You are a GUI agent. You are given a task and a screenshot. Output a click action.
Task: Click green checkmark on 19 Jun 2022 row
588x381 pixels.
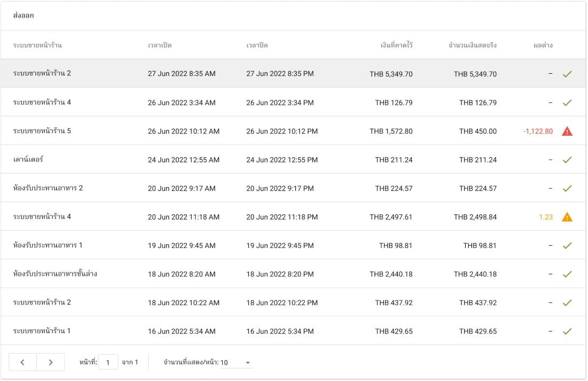[567, 246]
